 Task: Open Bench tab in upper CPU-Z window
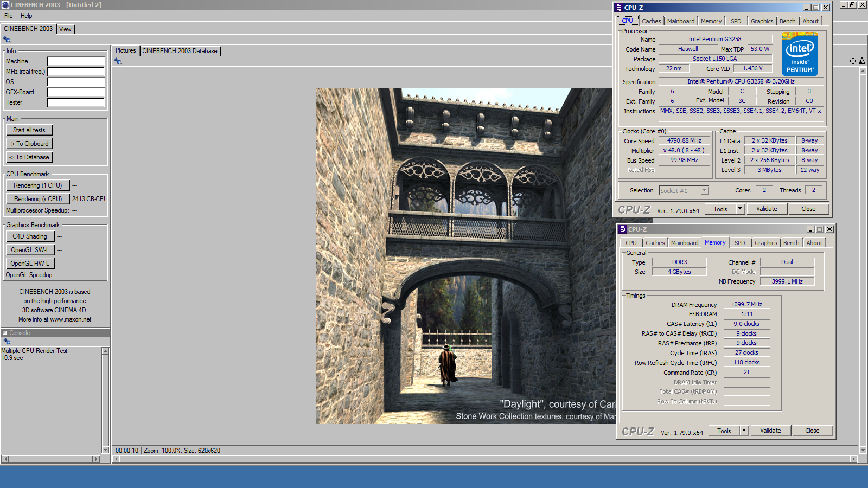[788, 21]
